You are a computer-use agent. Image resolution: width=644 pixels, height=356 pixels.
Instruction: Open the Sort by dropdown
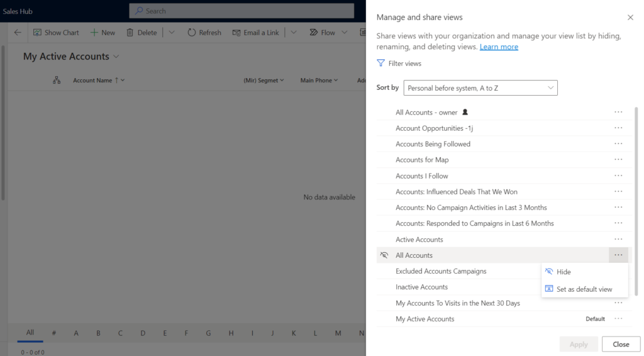(x=480, y=88)
